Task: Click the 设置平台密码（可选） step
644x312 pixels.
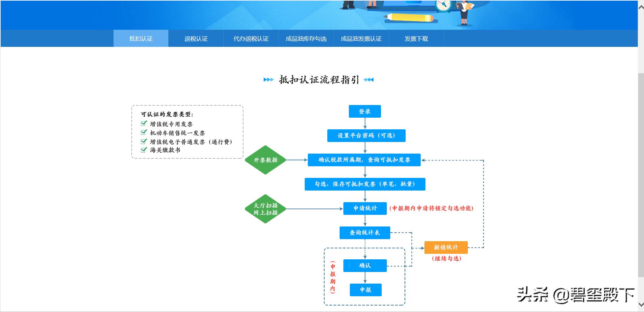Action: (366, 135)
